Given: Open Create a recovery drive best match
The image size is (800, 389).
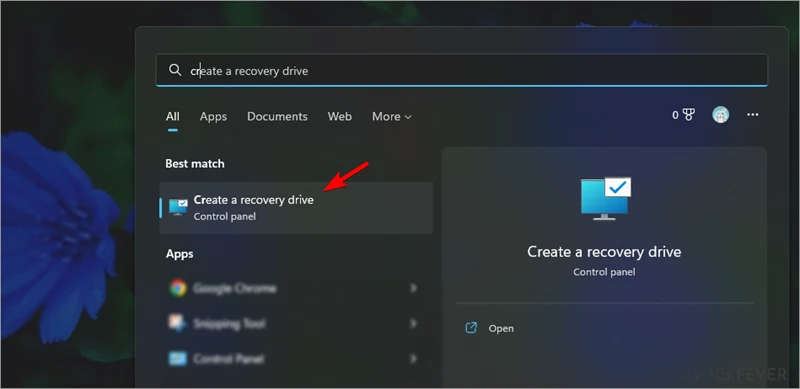Looking at the screenshot, I should [296, 208].
